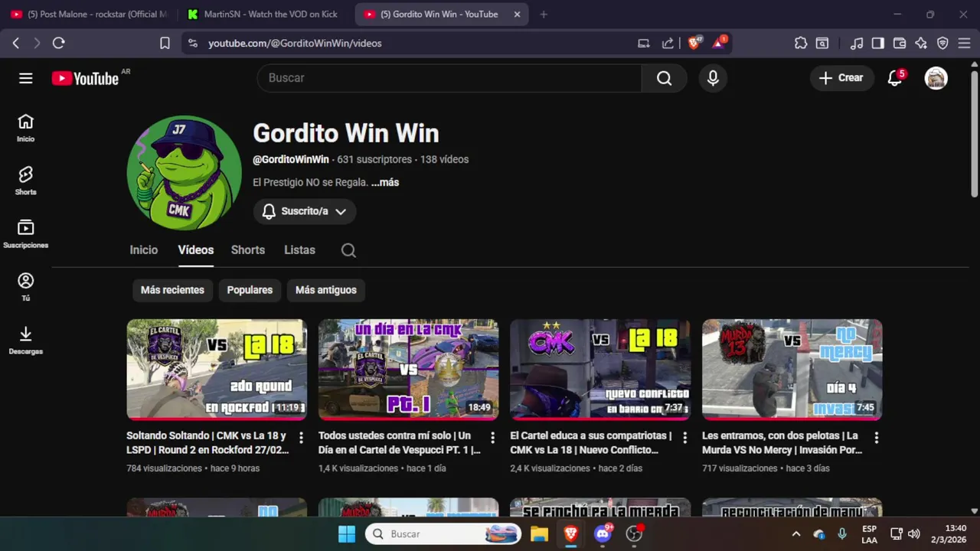Viewport: 980px width, 551px height.
Task: Open the Shorts channel tab
Action: click(x=248, y=250)
